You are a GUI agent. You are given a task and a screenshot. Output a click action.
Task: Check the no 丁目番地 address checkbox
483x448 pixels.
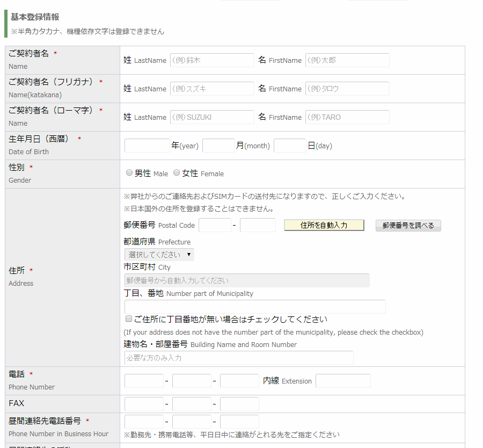(129, 319)
